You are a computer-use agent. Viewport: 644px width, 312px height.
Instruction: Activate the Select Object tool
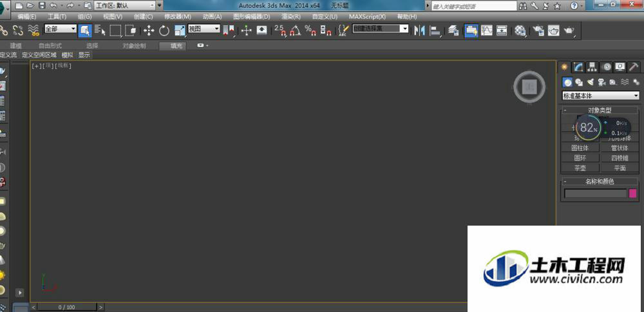click(85, 30)
